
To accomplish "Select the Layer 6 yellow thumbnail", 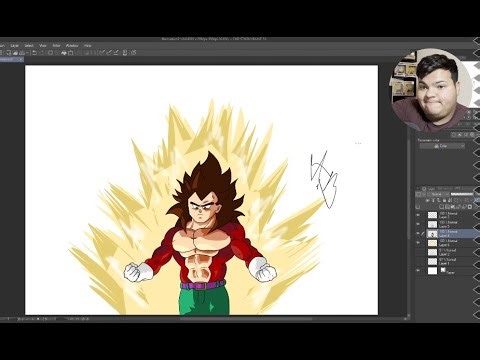I will point(432,243).
